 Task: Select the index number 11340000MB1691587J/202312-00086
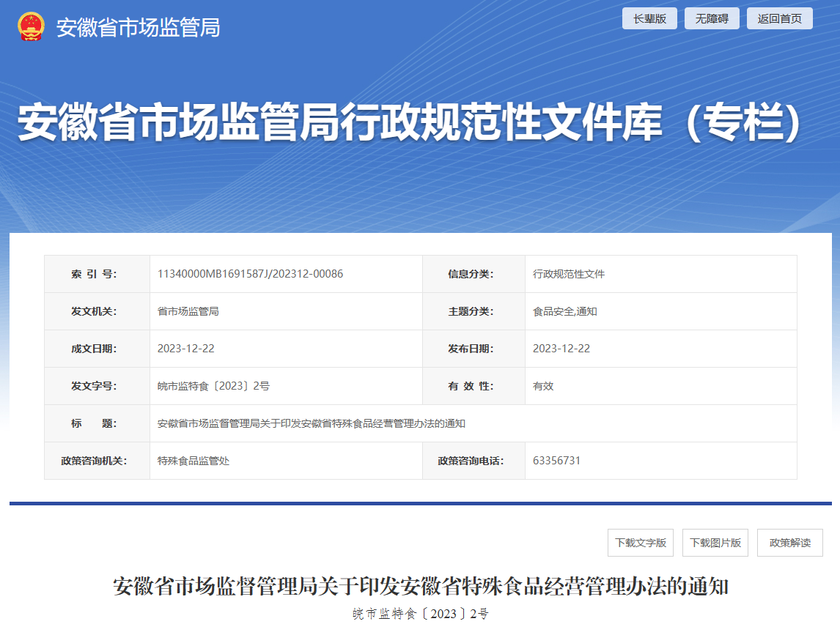250,274
